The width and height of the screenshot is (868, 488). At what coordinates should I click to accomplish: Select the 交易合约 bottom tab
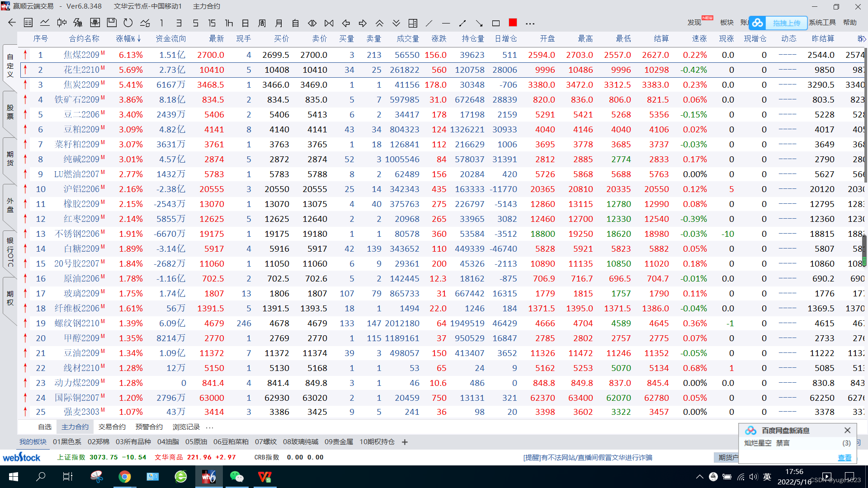tap(112, 427)
